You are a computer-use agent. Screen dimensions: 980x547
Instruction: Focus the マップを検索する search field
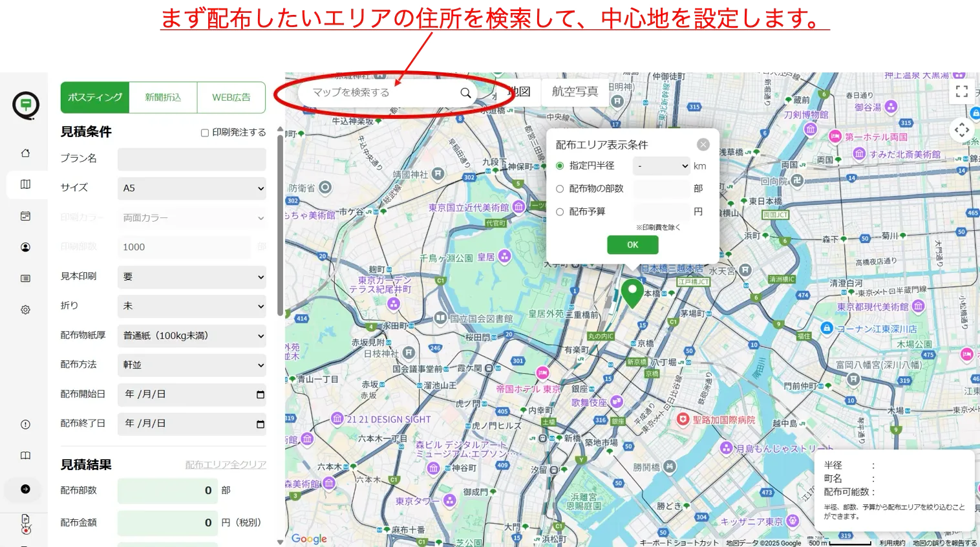click(381, 92)
